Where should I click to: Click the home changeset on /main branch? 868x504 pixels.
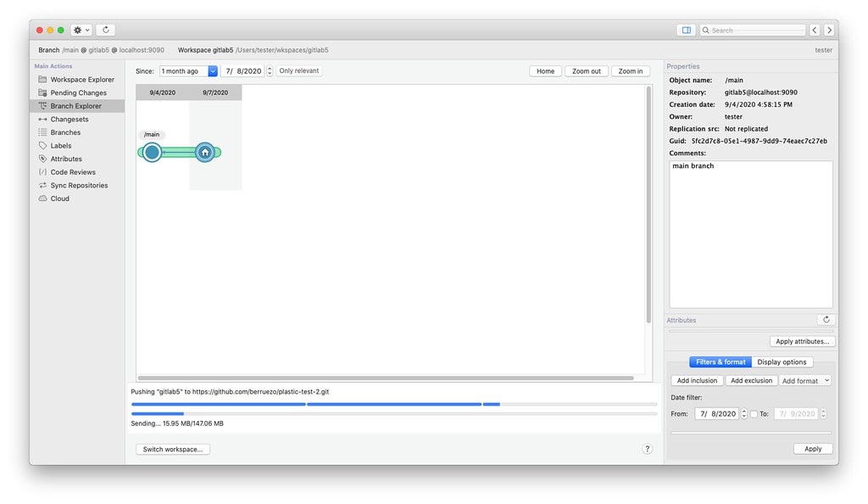(x=204, y=152)
